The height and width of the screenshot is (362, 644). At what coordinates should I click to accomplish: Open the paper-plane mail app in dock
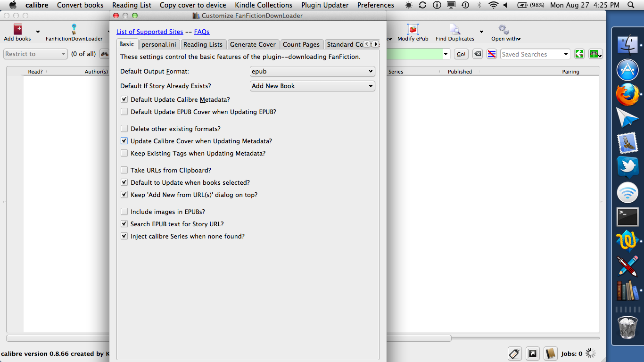point(627,118)
